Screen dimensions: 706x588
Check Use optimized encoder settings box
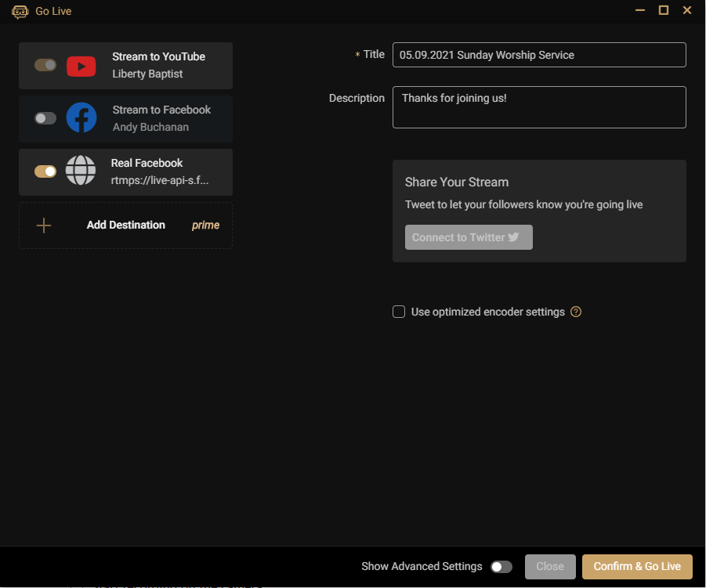399,312
